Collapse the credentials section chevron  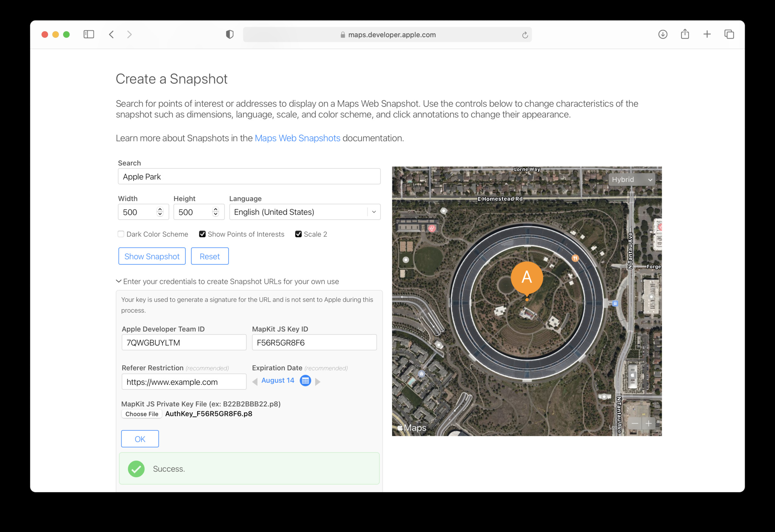[118, 281]
